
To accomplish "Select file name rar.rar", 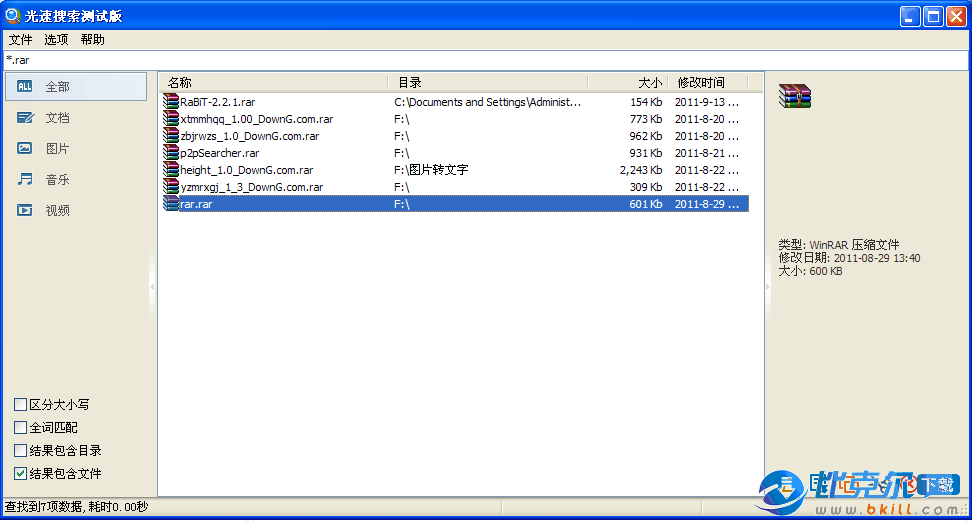I will (197, 204).
